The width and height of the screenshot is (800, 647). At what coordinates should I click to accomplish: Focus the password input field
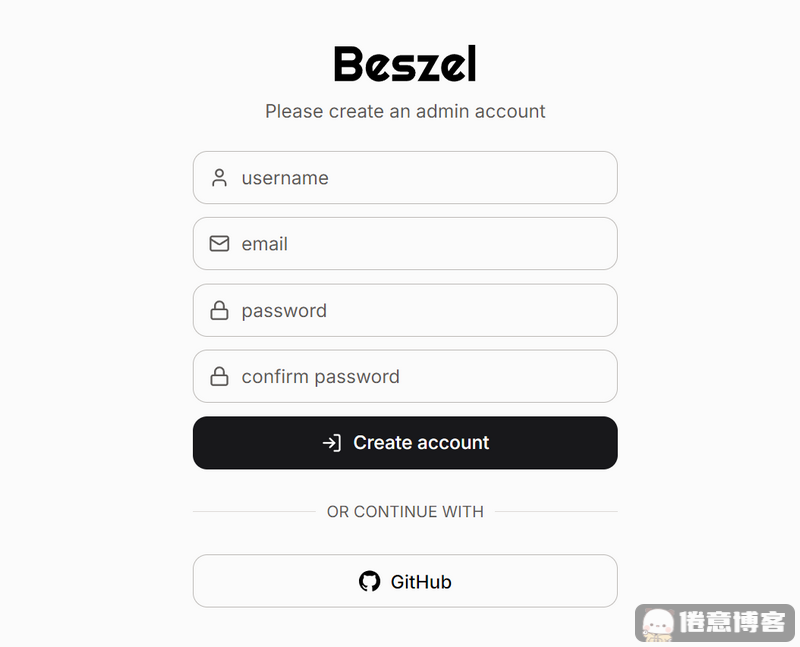tap(420, 311)
